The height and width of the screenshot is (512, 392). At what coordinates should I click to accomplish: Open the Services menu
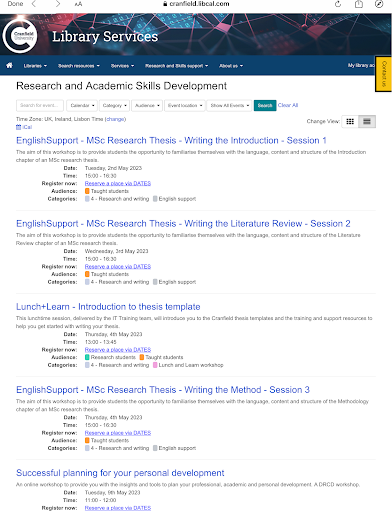pyautogui.click(x=122, y=66)
